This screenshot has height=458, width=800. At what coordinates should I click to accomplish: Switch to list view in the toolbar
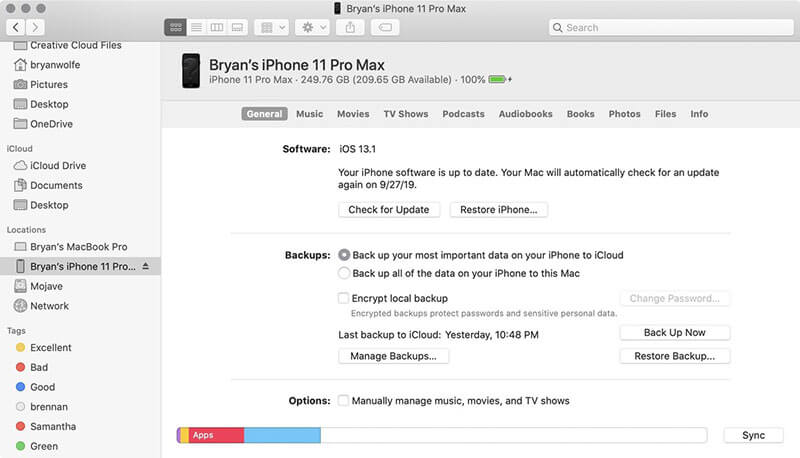tap(196, 28)
